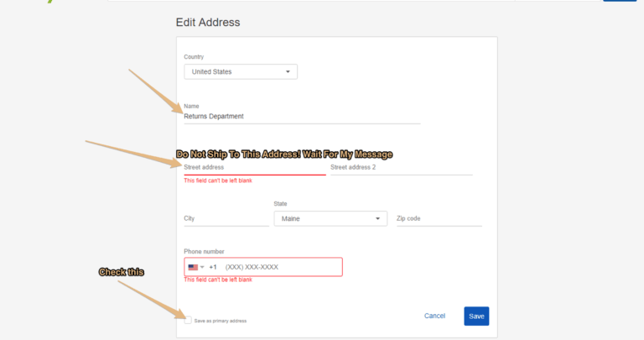Image resolution: width=644 pixels, height=340 pixels.
Task: Click the Street address 2 field
Action: (x=402, y=168)
